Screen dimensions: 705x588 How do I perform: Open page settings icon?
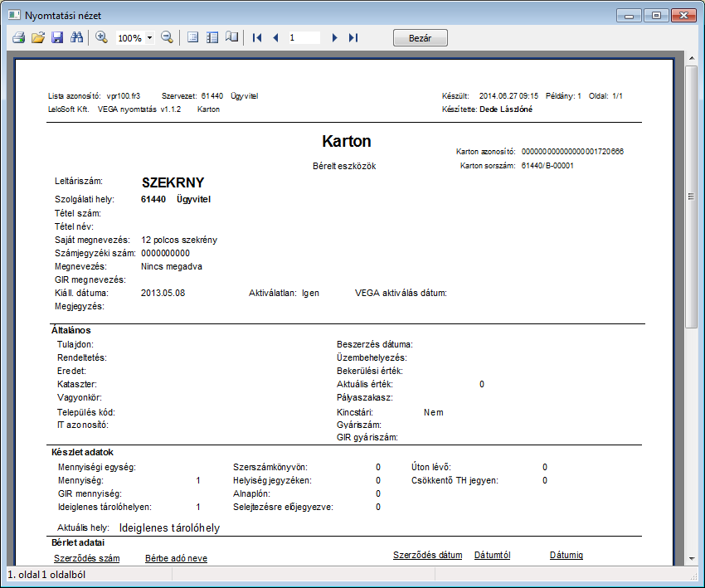[193, 38]
